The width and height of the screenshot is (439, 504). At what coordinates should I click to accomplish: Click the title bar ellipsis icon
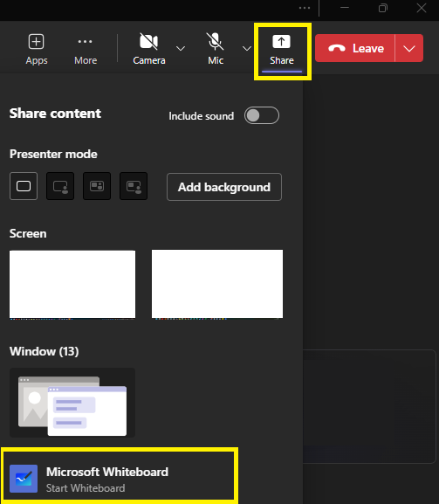point(305,8)
